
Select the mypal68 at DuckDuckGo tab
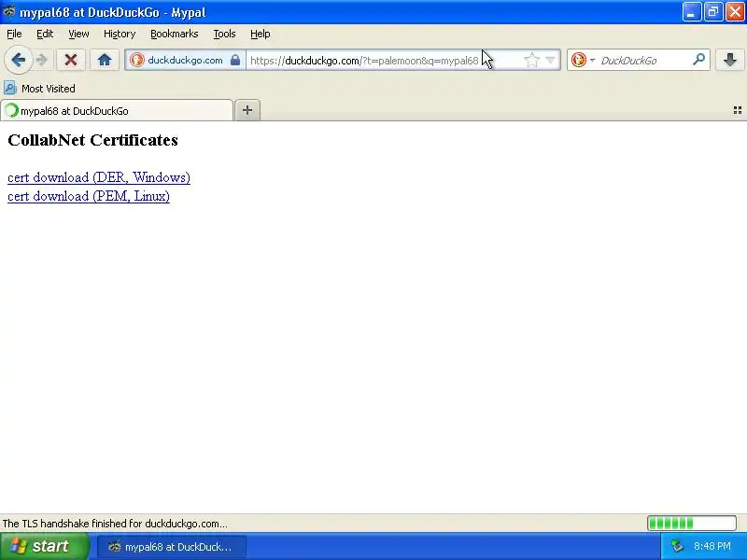117,110
